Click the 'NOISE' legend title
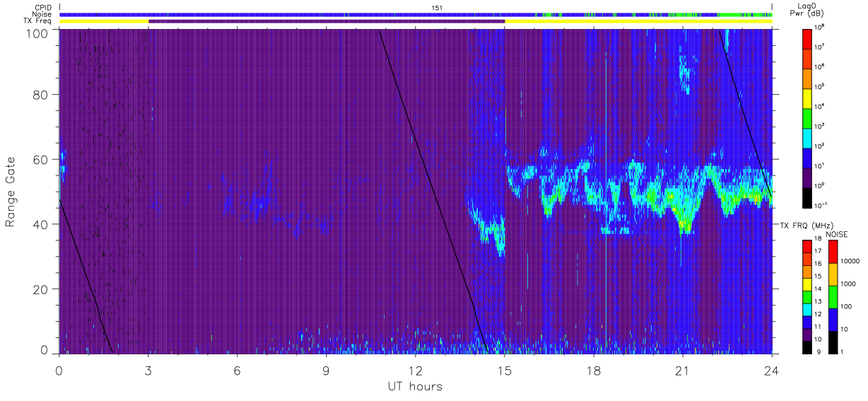 point(837,234)
